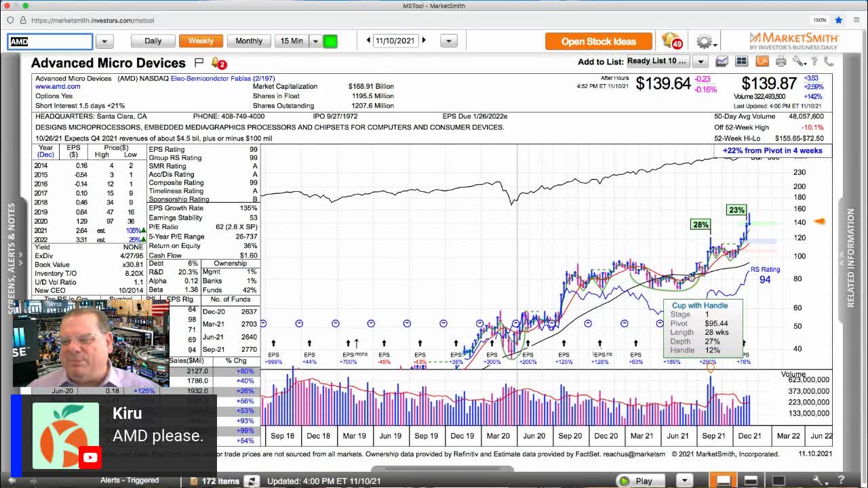Click the flag icon next to Advanced Micro Devices
This screenshot has width=868, height=488.
(x=199, y=62)
